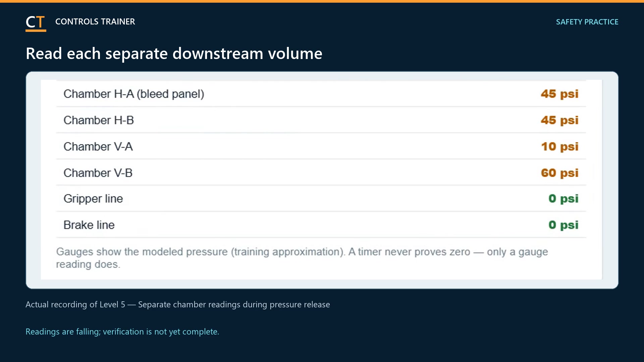The height and width of the screenshot is (362, 644).
Task: Select the Brake line label
Action: (x=89, y=225)
